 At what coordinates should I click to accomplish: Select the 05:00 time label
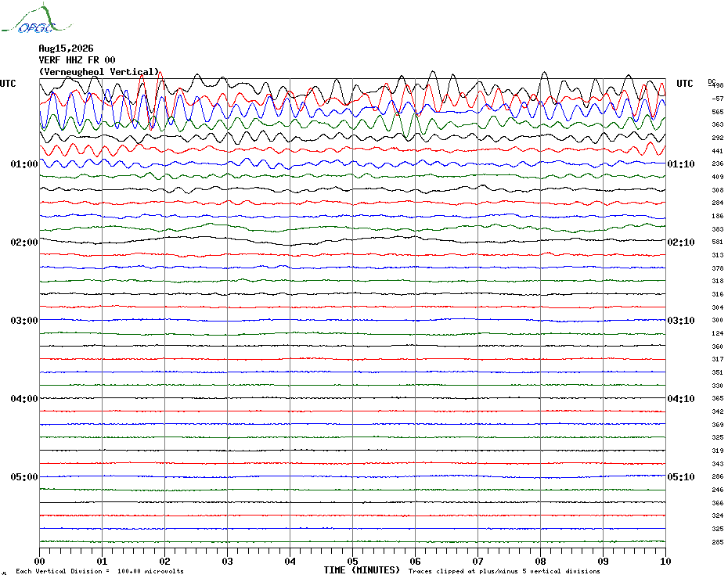[24, 477]
